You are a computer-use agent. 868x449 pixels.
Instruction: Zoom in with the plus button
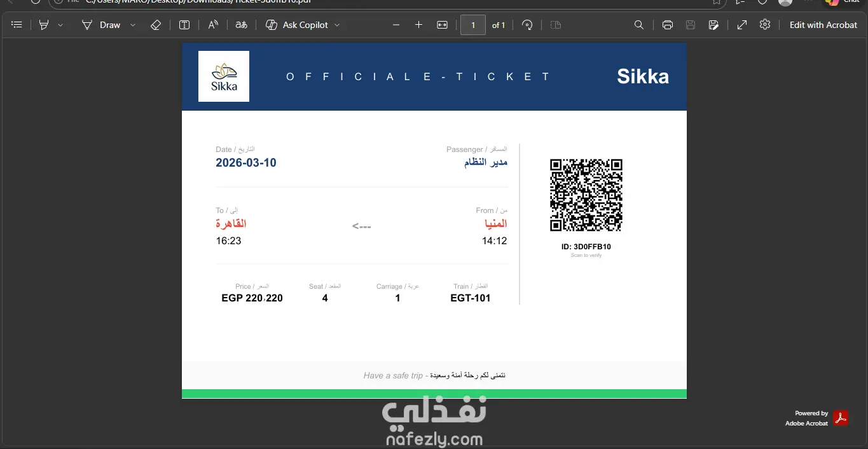pos(418,25)
